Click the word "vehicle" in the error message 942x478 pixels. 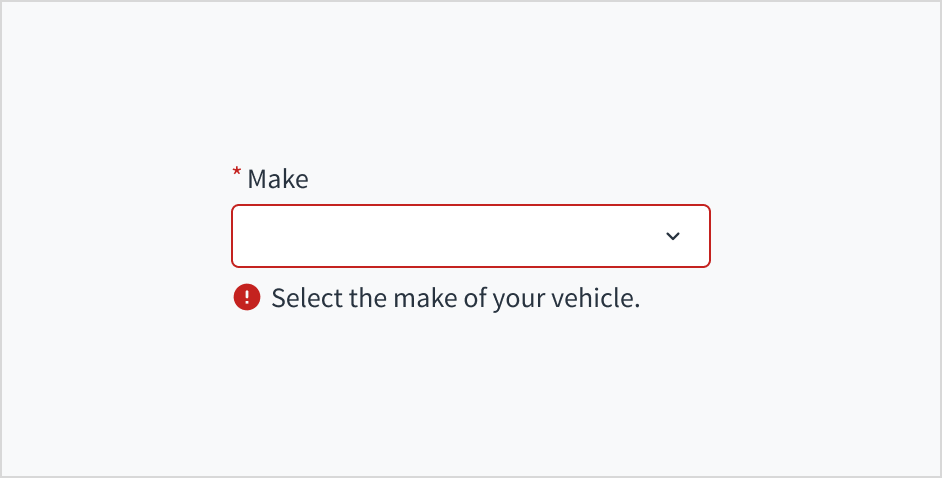[595, 298]
